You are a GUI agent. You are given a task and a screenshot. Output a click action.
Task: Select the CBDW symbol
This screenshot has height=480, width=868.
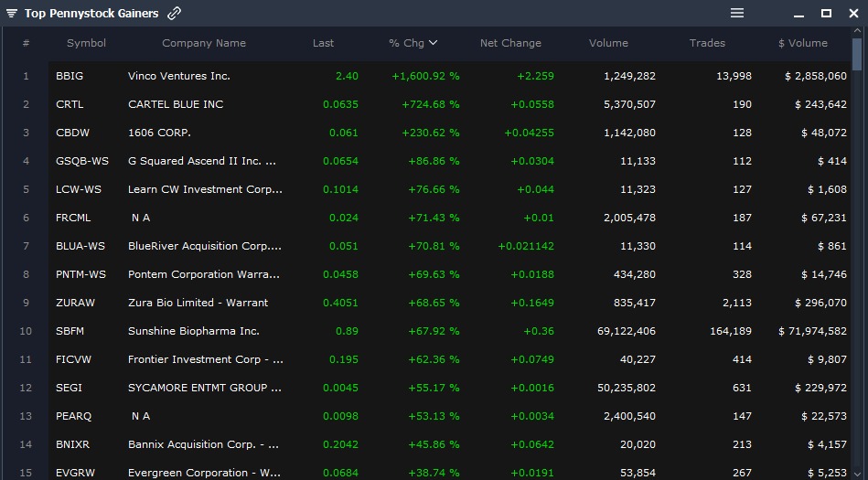click(x=72, y=133)
